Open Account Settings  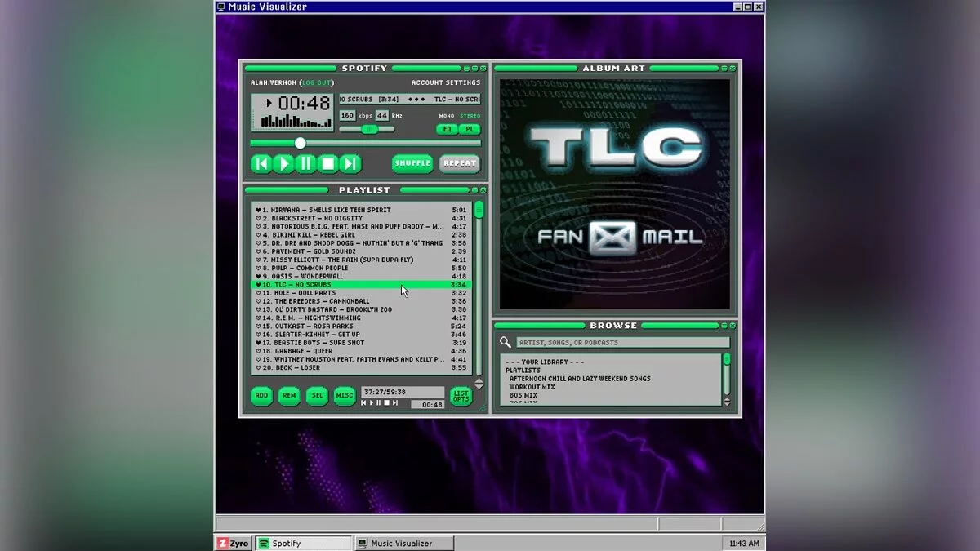(x=446, y=82)
